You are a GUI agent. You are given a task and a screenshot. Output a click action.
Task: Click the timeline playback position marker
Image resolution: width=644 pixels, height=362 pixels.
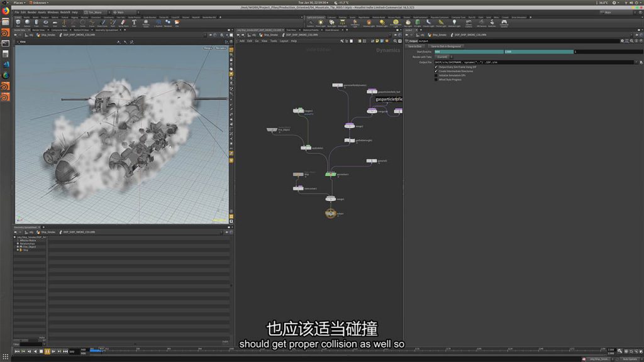(x=102, y=350)
